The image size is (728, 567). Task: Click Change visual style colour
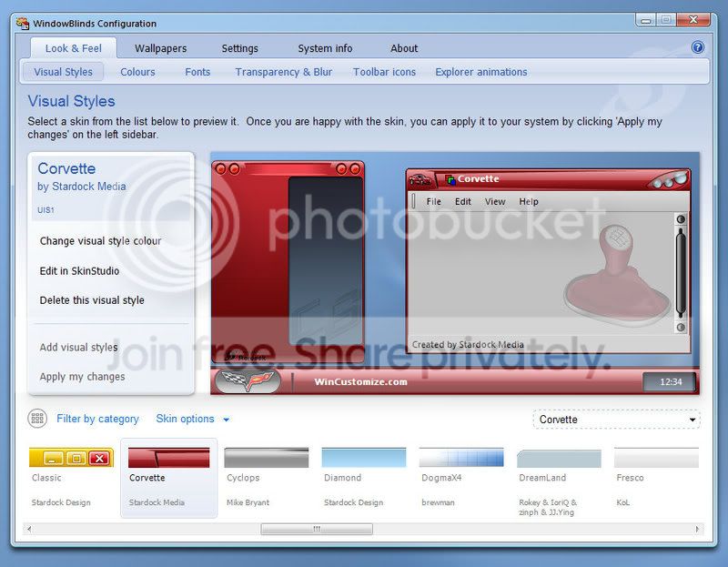click(x=100, y=241)
